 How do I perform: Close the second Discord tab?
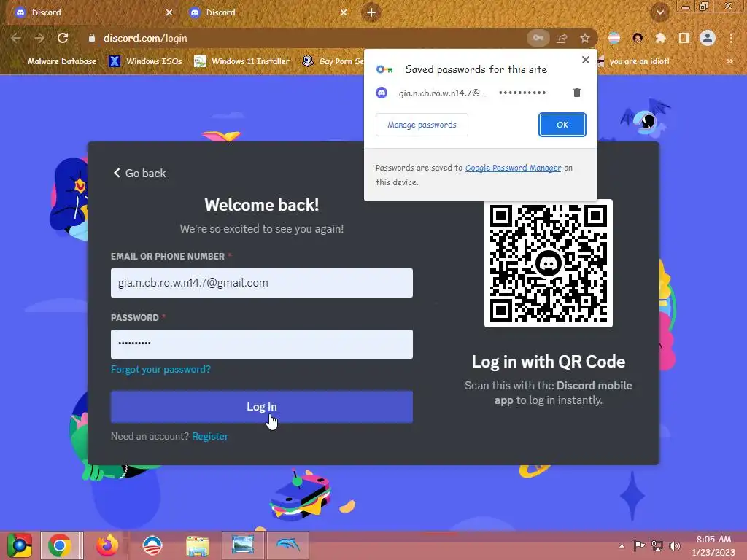[x=344, y=12]
